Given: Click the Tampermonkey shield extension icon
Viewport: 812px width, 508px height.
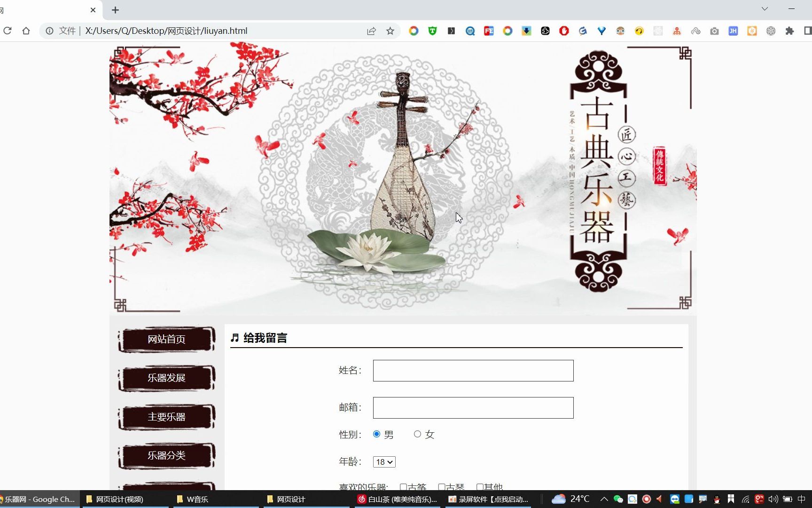Looking at the screenshot, I should point(432,31).
